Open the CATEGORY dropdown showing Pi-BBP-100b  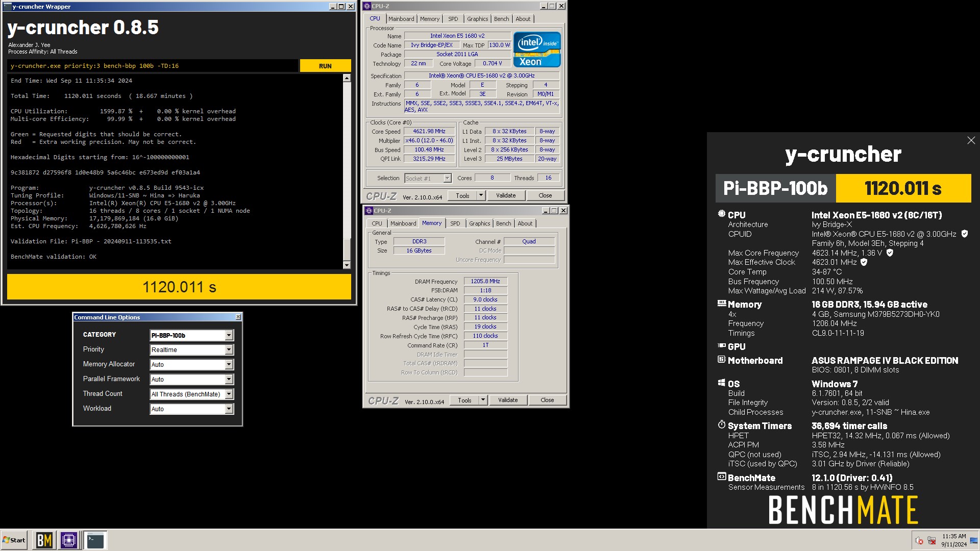click(191, 335)
